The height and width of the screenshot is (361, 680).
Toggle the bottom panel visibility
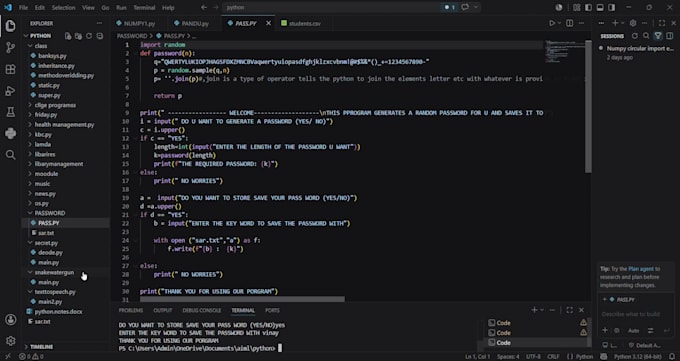coord(600,7)
